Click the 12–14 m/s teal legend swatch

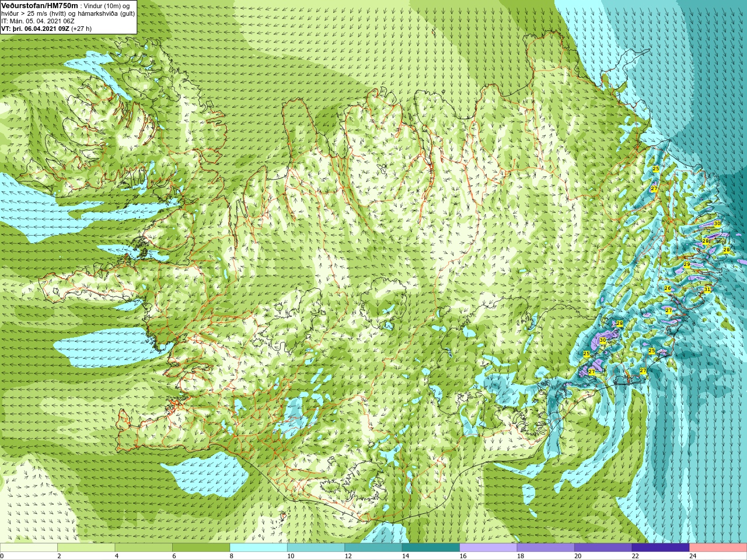pyautogui.click(x=373, y=547)
